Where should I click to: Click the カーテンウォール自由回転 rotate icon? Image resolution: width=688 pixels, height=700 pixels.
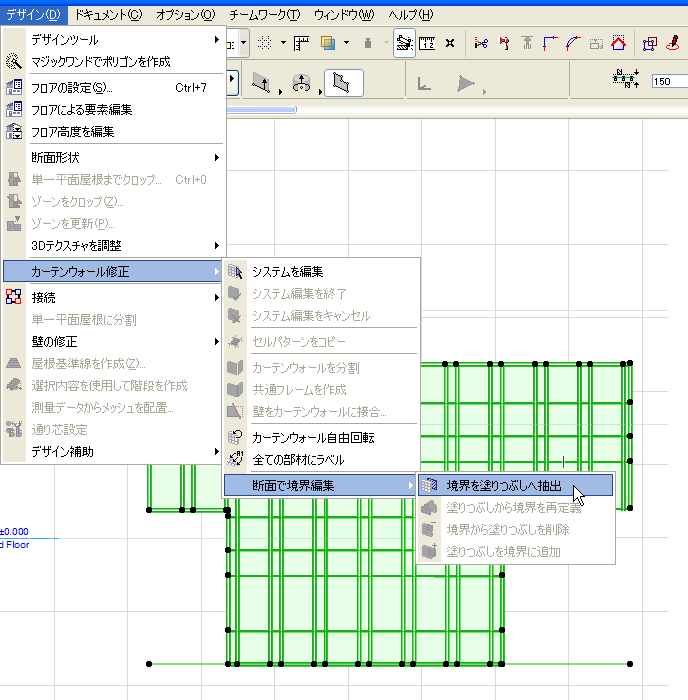pyautogui.click(x=235, y=437)
